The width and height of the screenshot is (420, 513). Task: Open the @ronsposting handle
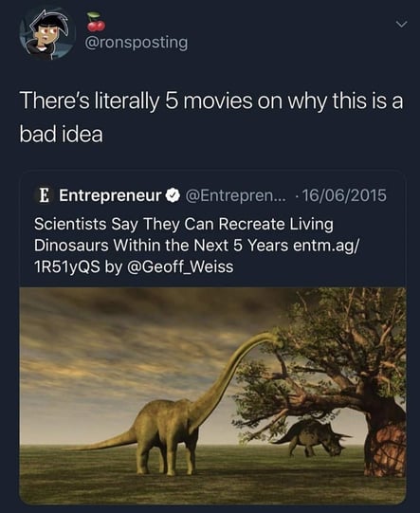(137, 43)
